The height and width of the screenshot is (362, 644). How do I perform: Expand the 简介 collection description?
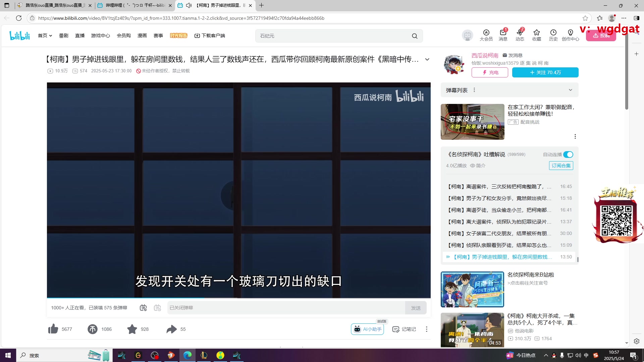(478, 166)
